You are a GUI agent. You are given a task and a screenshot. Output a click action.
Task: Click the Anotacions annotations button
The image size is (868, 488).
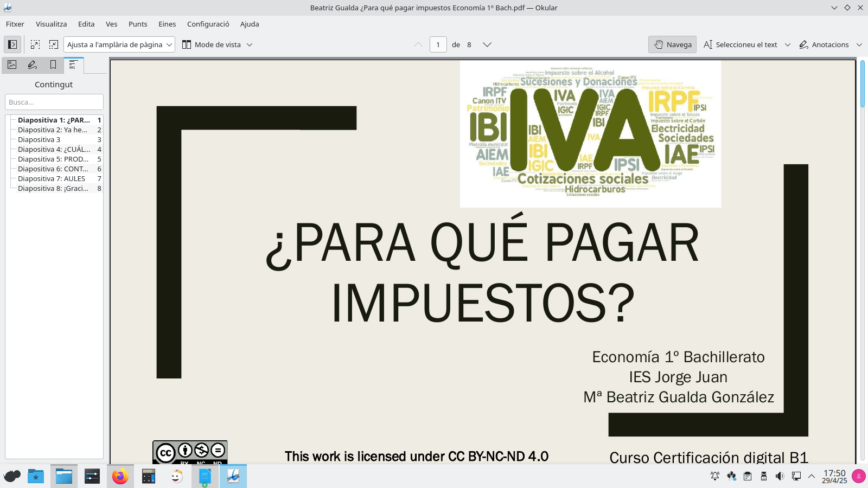(824, 44)
